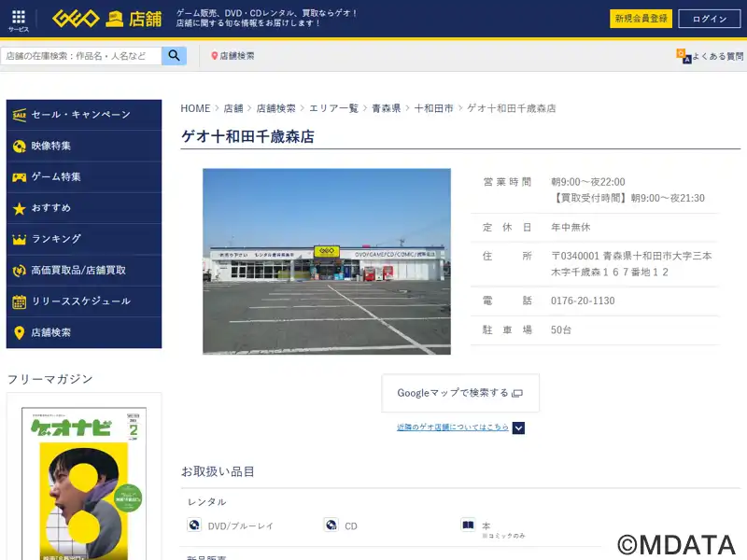Open よくある質問 link
The width and height of the screenshot is (747, 560).
pyautogui.click(x=717, y=56)
